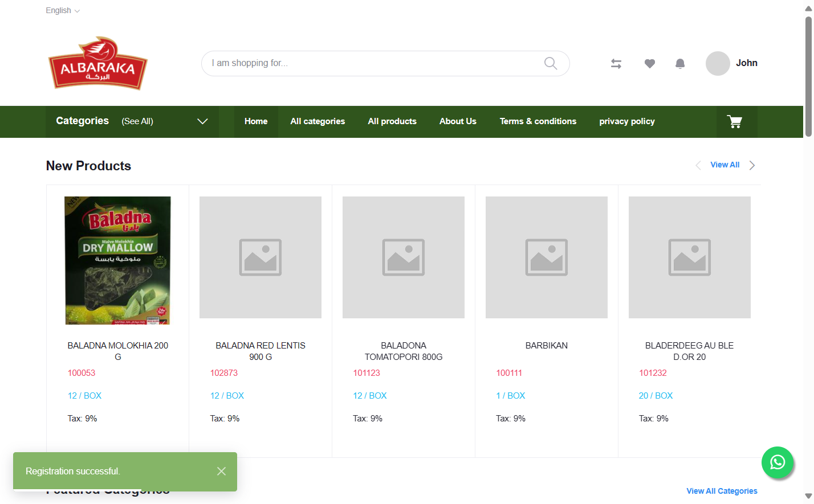Go to next New Products slide
This screenshot has width=814, height=504.
[x=752, y=165]
